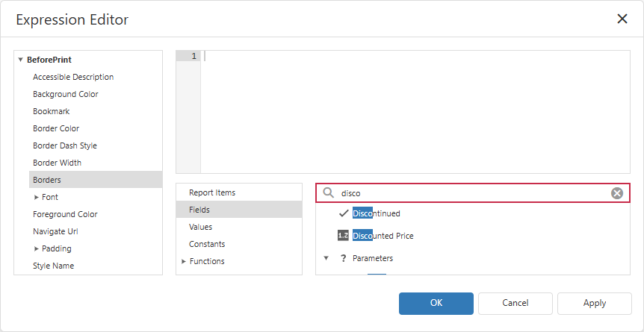Select the Report Items category
This screenshot has width=644, height=332.
coord(239,192)
